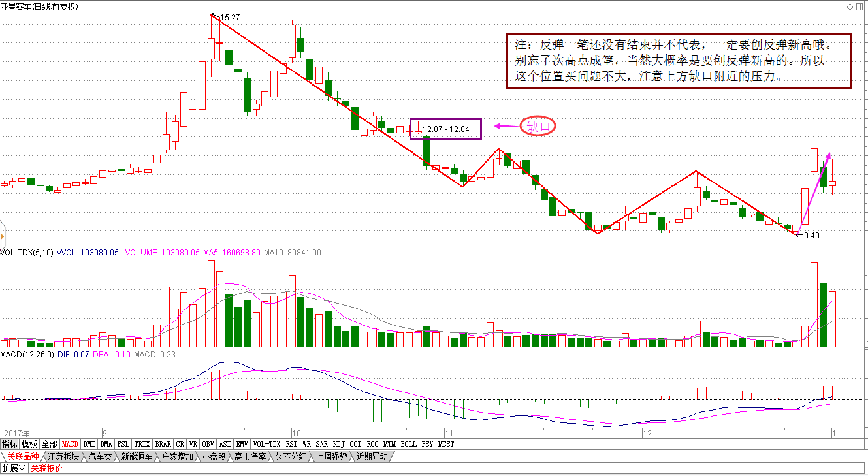Screen dimensions: 868x476
Task: Click the MA5: 160698.80 value
Action: point(231,252)
